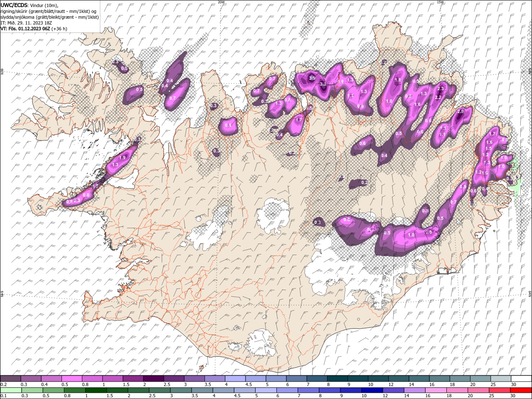Pick the deep blue swatch labeled 10 in lower legend
The height and width of the screenshot is (399, 532).
pos(372,390)
